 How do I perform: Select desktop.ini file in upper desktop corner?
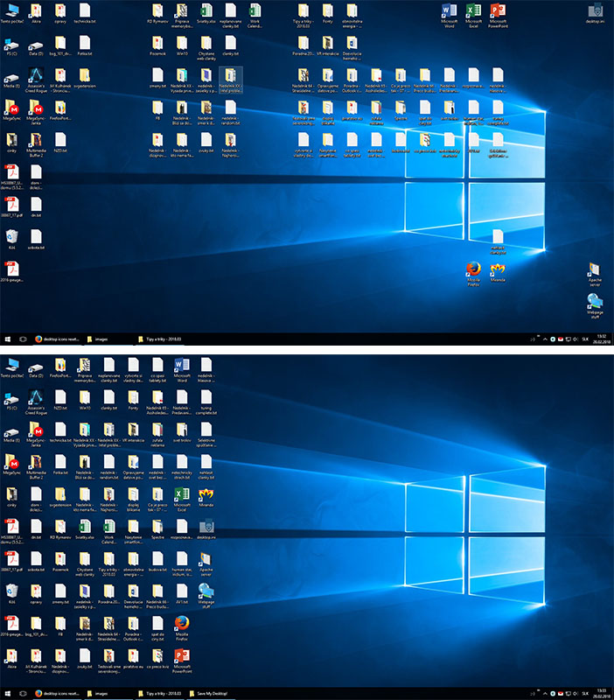click(x=595, y=10)
